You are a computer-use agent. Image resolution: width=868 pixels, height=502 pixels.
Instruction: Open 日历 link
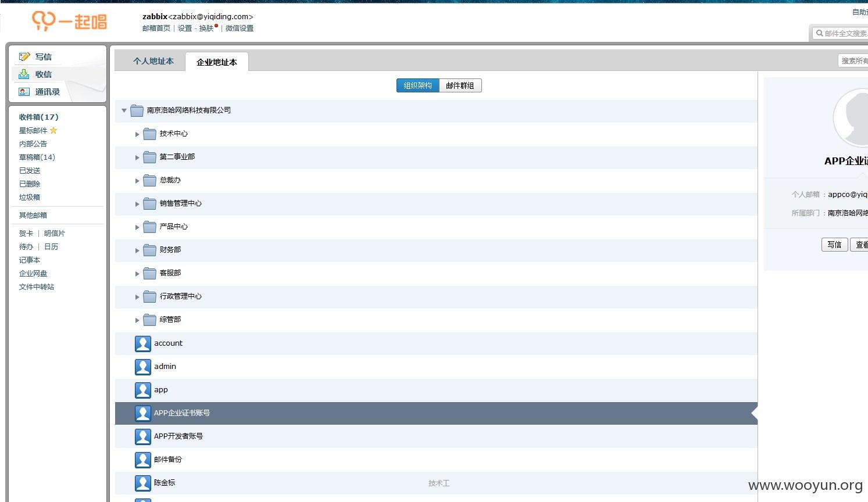coord(51,246)
